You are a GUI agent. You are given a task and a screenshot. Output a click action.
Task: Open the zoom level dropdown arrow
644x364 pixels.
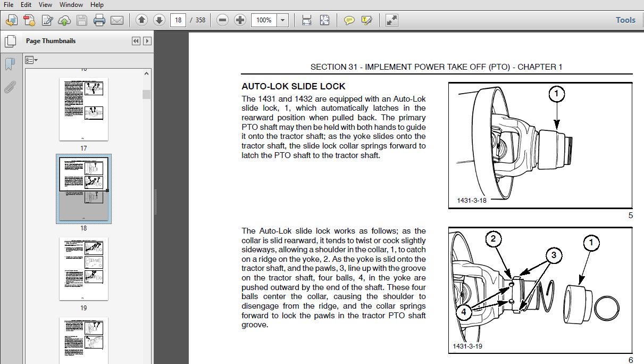(x=283, y=20)
